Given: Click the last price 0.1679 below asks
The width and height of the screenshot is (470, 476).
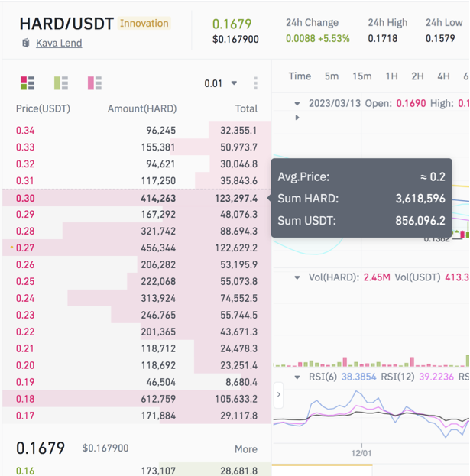Looking at the screenshot, I should [41, 448].
